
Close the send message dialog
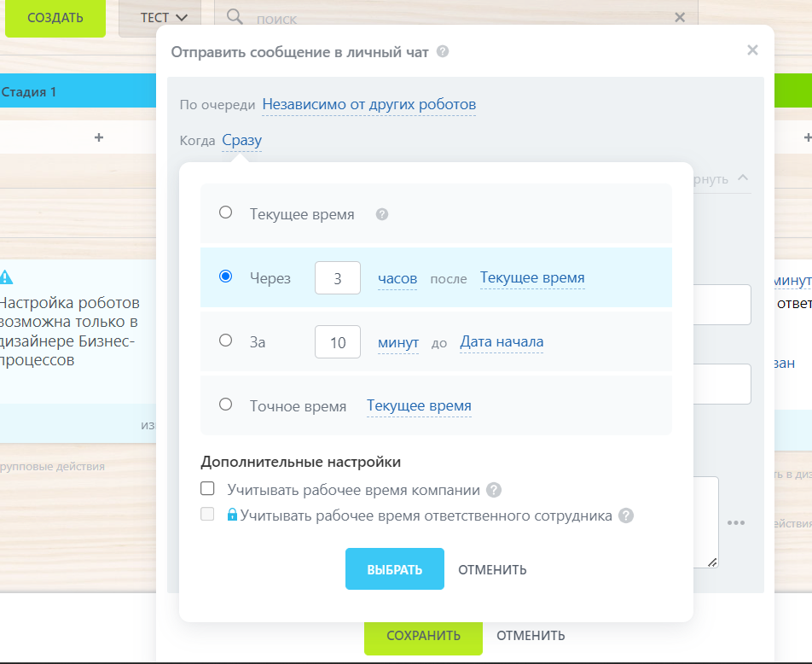(752, 50)
